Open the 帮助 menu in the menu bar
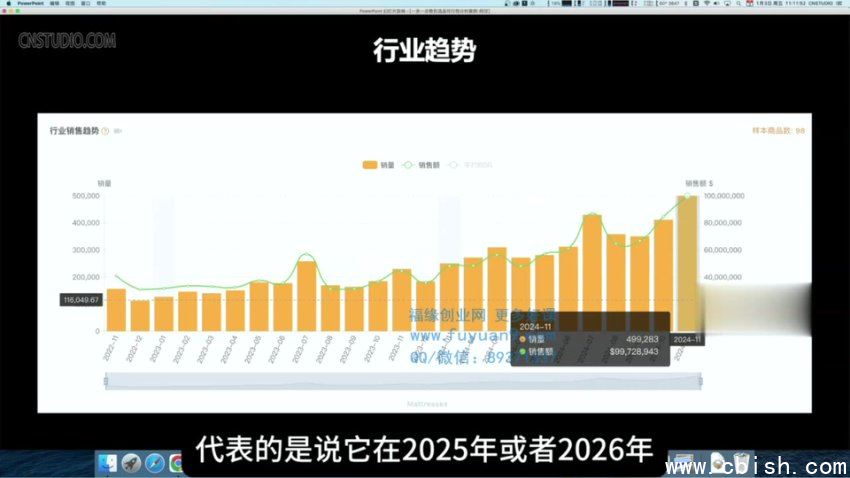This screenshot has width=850, height=478. pos(101,4)
